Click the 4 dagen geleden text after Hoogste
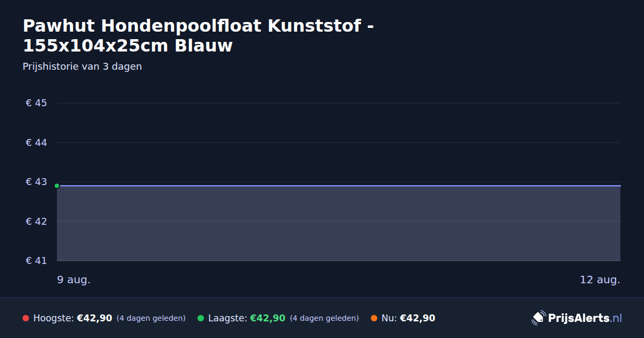Screen dimensions: 644x338 [151, 318]
